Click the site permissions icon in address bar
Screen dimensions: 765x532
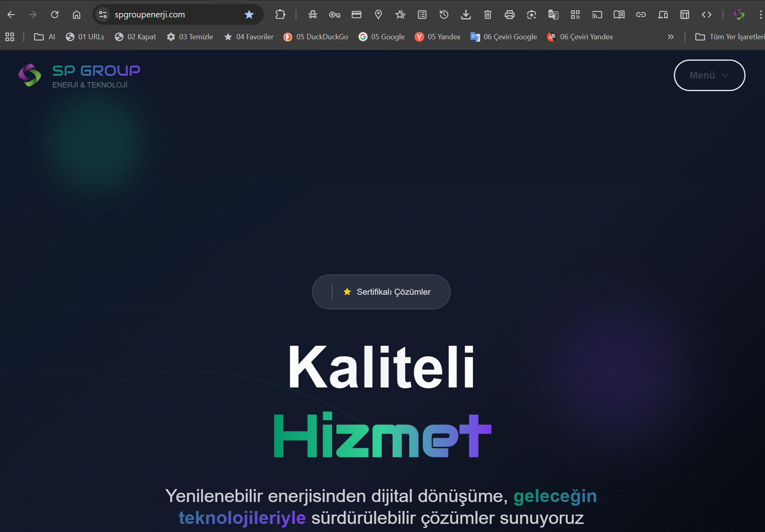pyautogui.click(x=103, y=14)
